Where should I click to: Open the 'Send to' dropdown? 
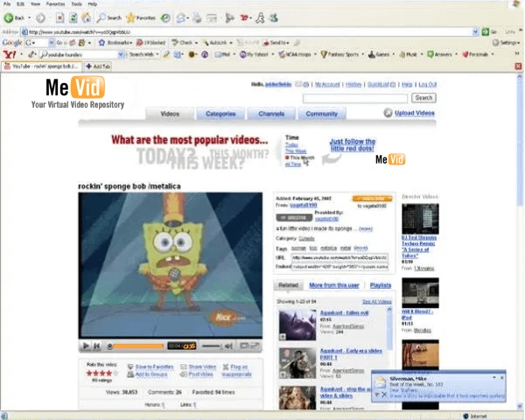(276, 43)
